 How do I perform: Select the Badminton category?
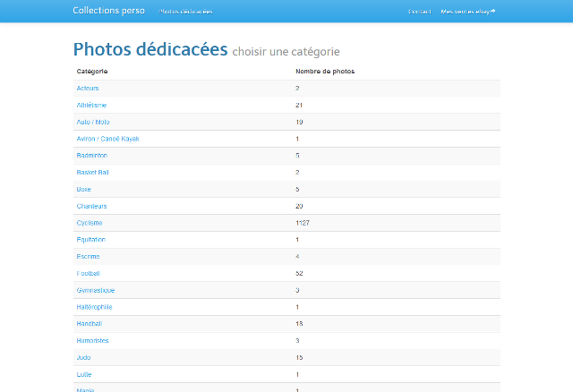[92, 156]
